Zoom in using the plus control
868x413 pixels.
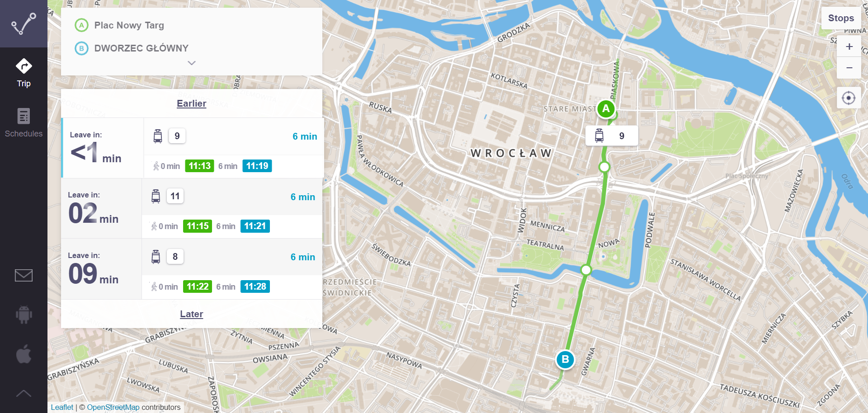point(849,46)
